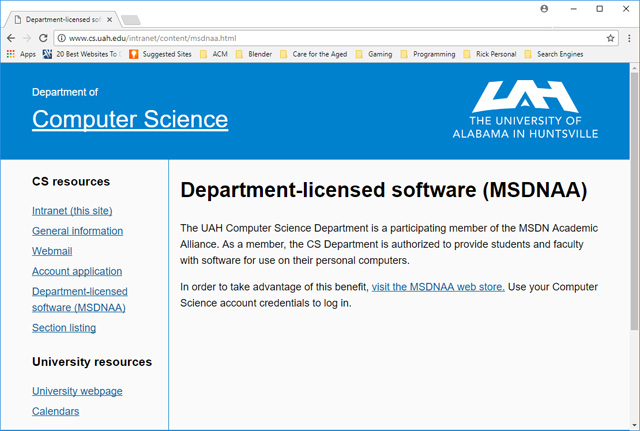Open the Webmail sidebar link
The height and width of the screenshot is (431, 640).
point(52,251)
